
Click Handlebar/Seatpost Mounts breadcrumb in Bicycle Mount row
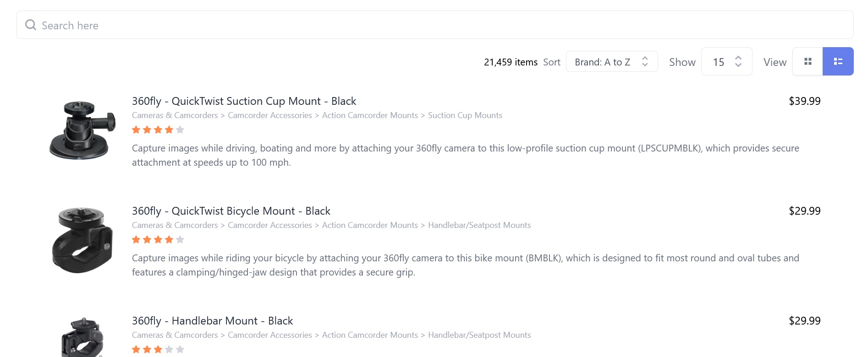click(479, 225)
